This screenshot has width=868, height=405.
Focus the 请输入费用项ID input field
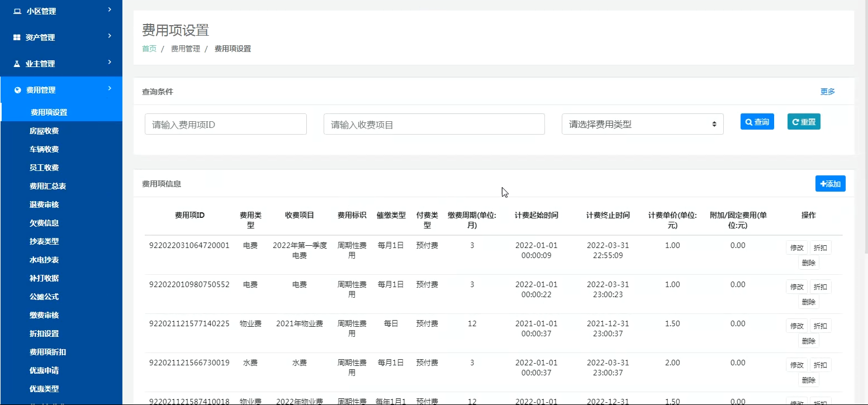pyautogui.click(x=226, y=124)
